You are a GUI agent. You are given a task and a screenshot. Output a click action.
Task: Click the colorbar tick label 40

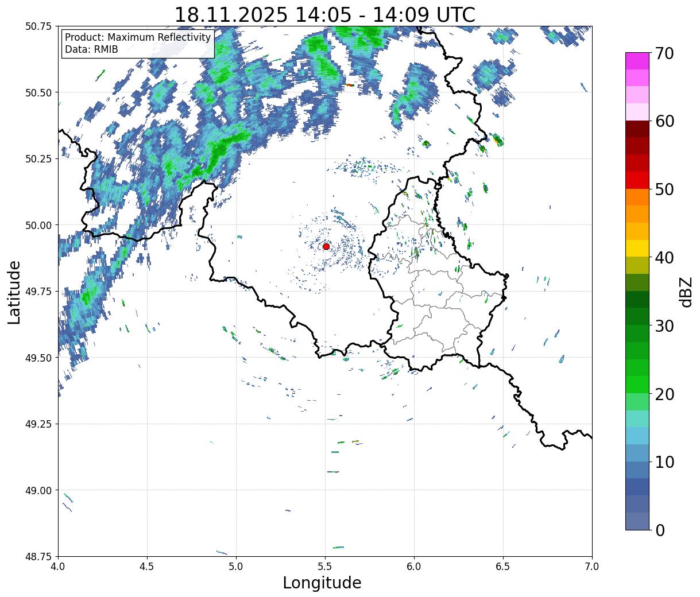click(x=664, y=258)
